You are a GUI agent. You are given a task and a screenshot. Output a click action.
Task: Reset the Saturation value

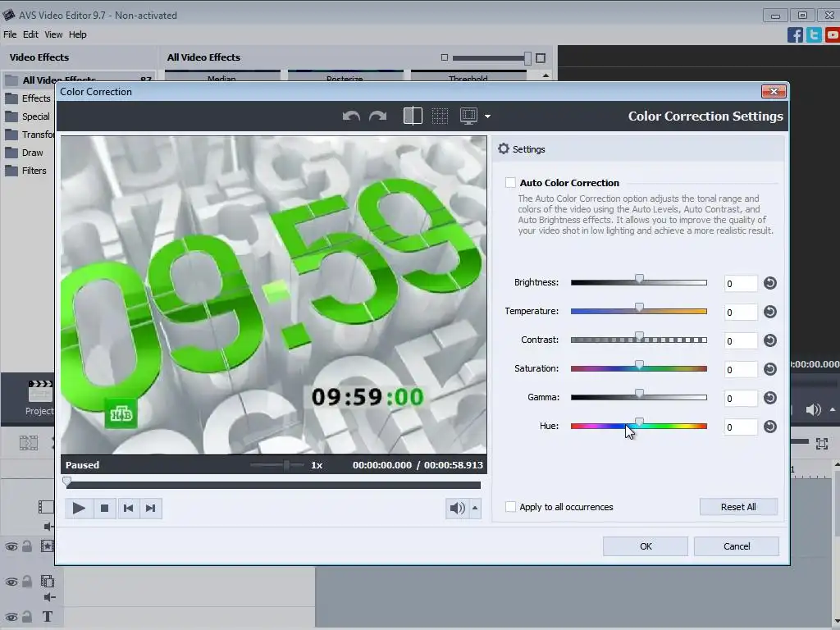[x=769, y=369]
